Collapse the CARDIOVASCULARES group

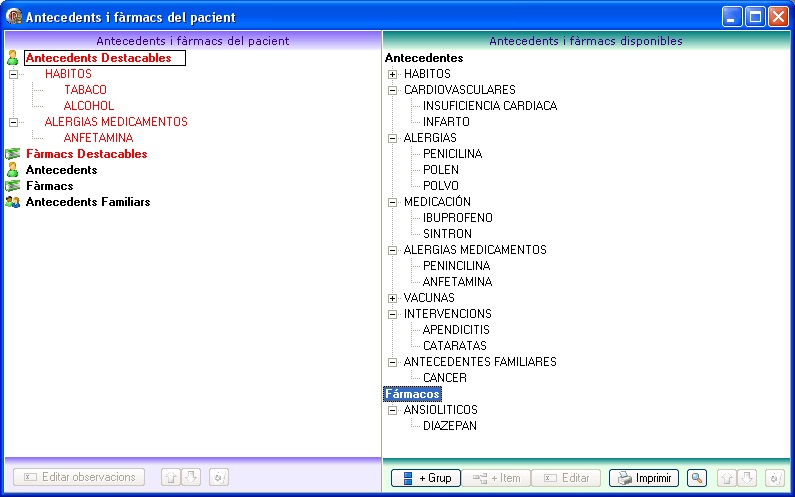click(392, 90)
